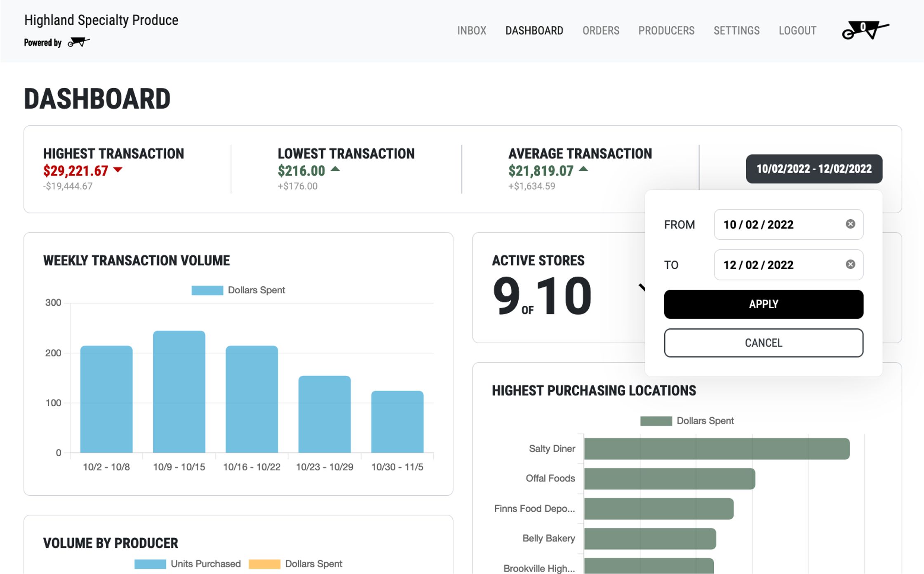Open the INBOX page
The height and width of the screenshot is (574, 924).
(x=472, y=30)
